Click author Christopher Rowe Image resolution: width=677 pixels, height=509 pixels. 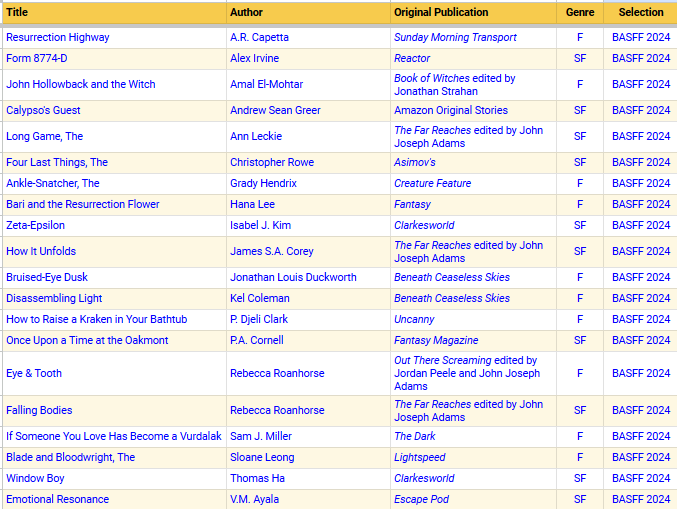272,162
